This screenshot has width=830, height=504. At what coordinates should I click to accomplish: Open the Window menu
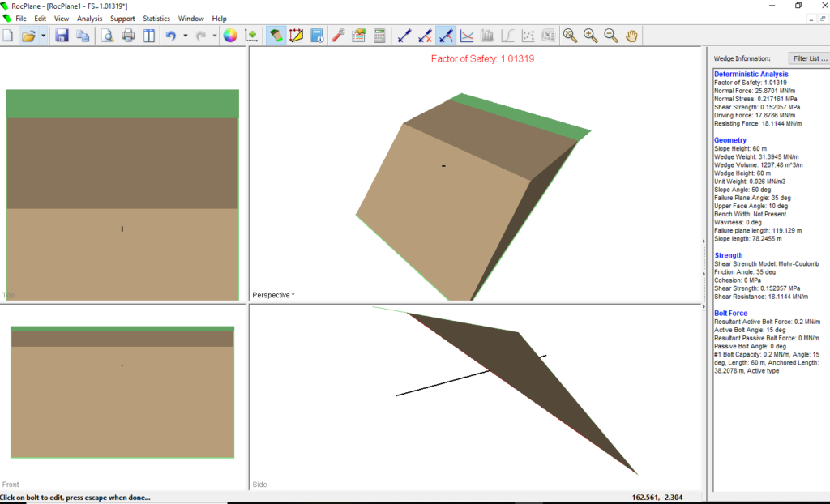pyautogui.click(x=190, y=19)
